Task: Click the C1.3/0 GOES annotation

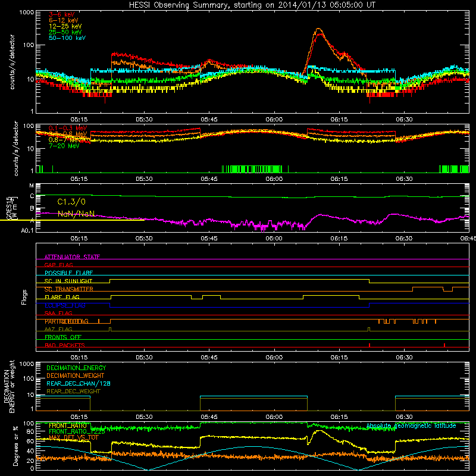Action: pyautogui.click(x=71, y=202)
